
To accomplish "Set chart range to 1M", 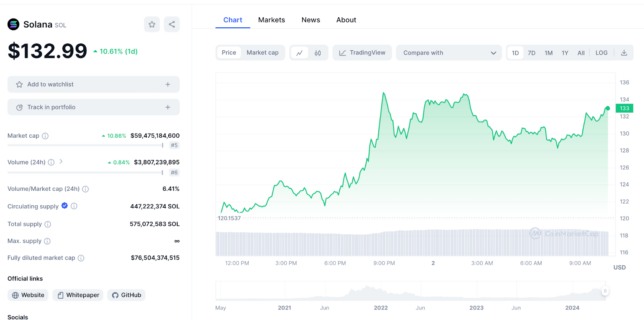I will [x=549, y=53].
